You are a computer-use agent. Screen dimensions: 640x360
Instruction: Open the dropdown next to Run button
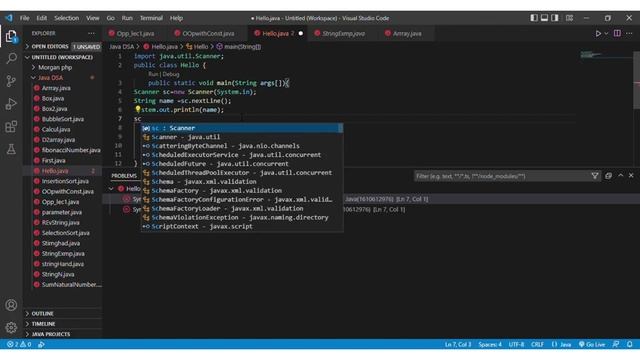(x=607, y=33)
